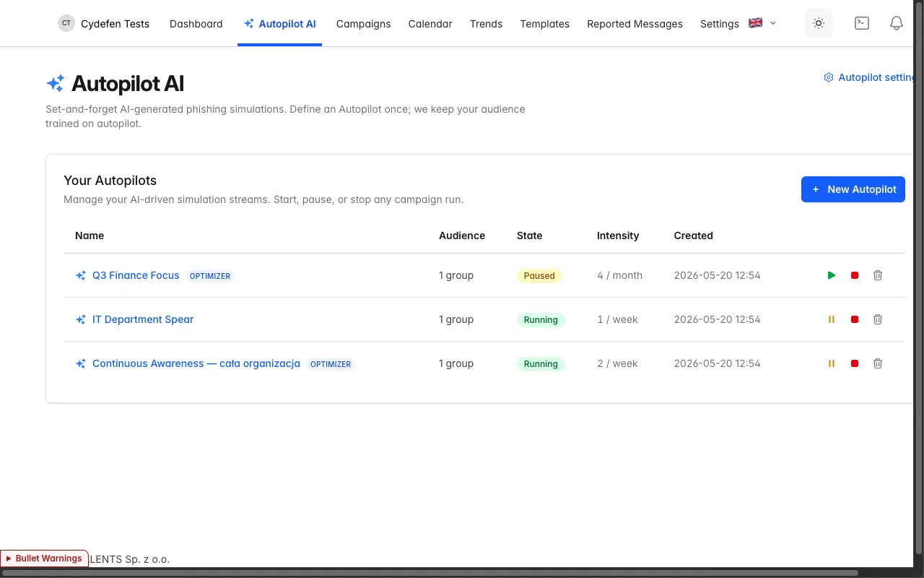The image size is (924, 578).
Task: Open the IT Department Spear link
Action: 143,319
